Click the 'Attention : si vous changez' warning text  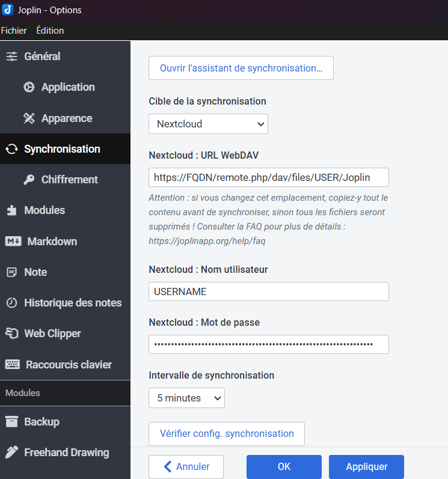tap(268, 219)
